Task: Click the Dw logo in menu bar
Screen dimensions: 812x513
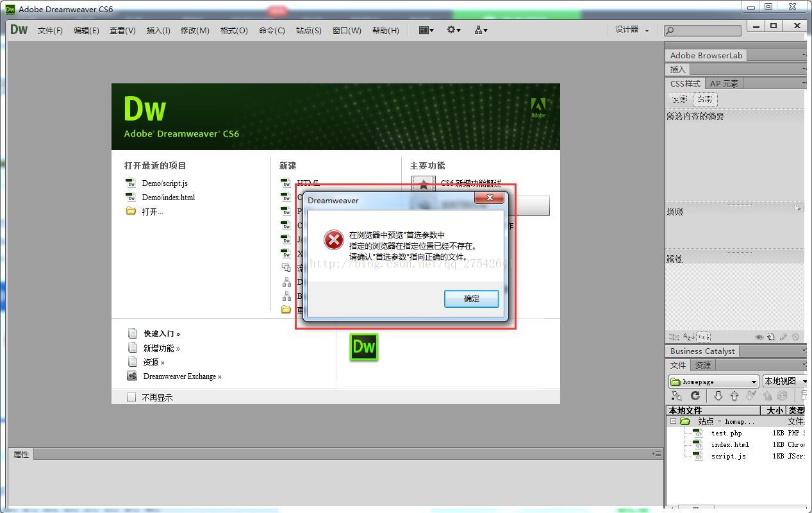Action: 19,29
